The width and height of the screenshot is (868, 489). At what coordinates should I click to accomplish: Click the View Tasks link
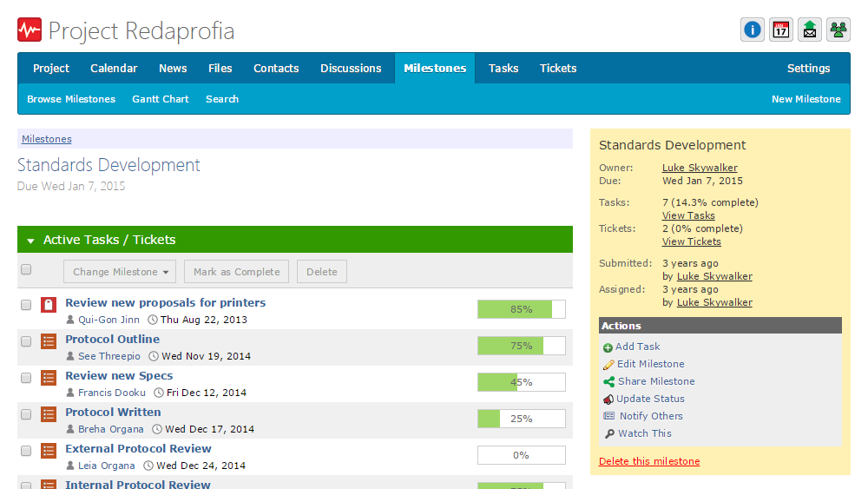pyautogui.click(x=688, y=215)
